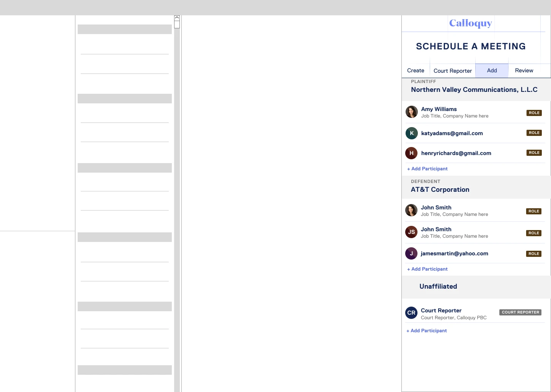Click the Amy Williams name
This screenshot has height=392, width=551.
point(439,109)
